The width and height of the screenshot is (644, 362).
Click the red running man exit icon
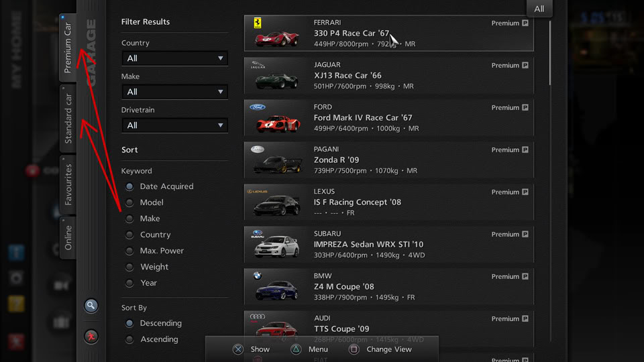[x=91, y=337]
